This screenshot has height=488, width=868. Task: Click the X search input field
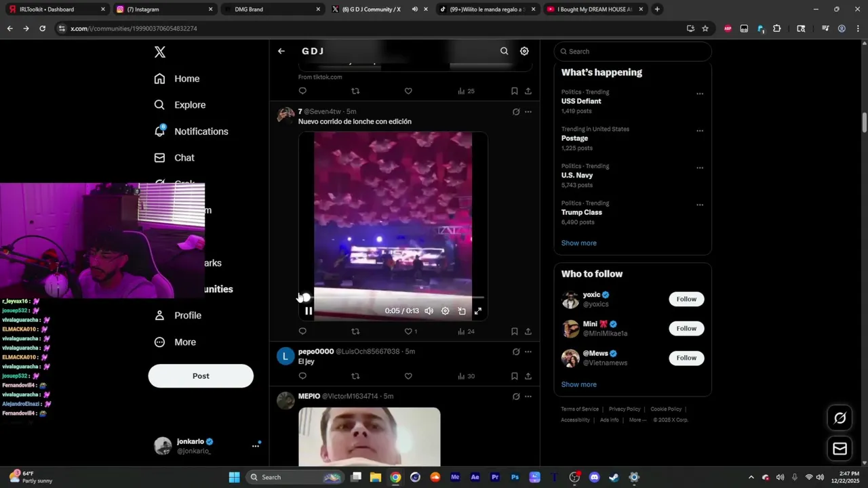(x=633, y=52)
